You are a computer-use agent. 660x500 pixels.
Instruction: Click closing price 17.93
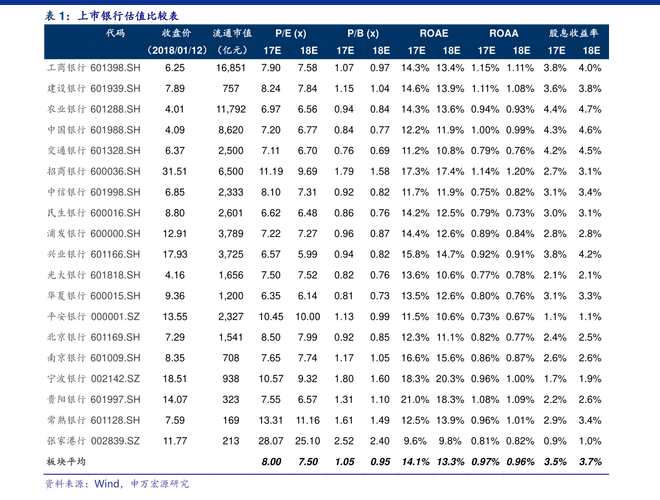[x=175, y=255]
